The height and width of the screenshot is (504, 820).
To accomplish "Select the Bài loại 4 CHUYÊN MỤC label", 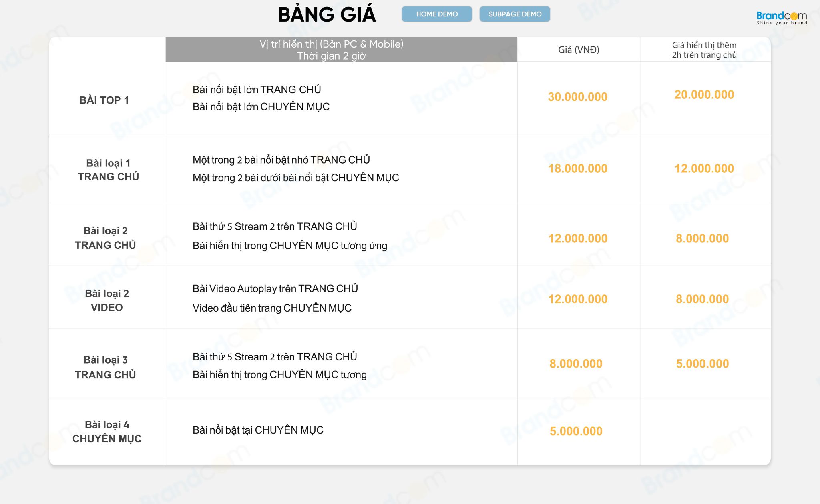I will click(x=107, y=432).
